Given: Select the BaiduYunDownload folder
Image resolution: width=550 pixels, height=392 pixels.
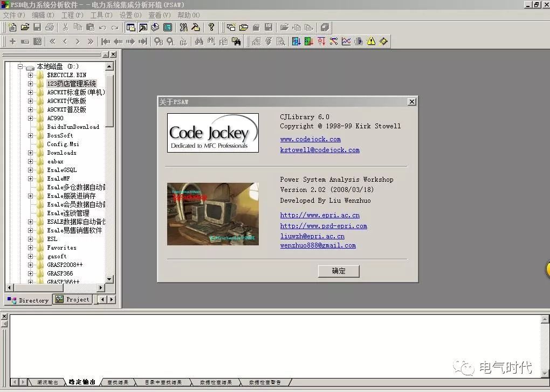Looking at the screenshot, I should [x=73, y=127].
